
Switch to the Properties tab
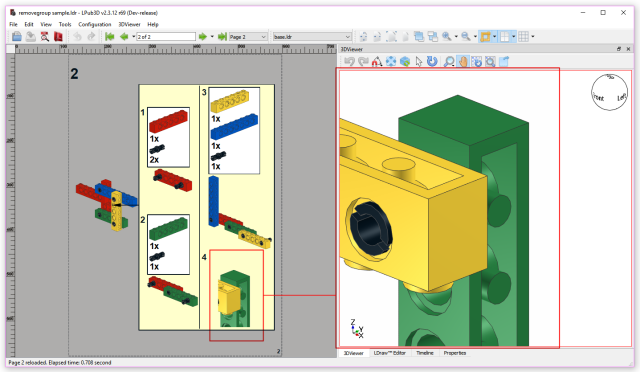(455, 353)
